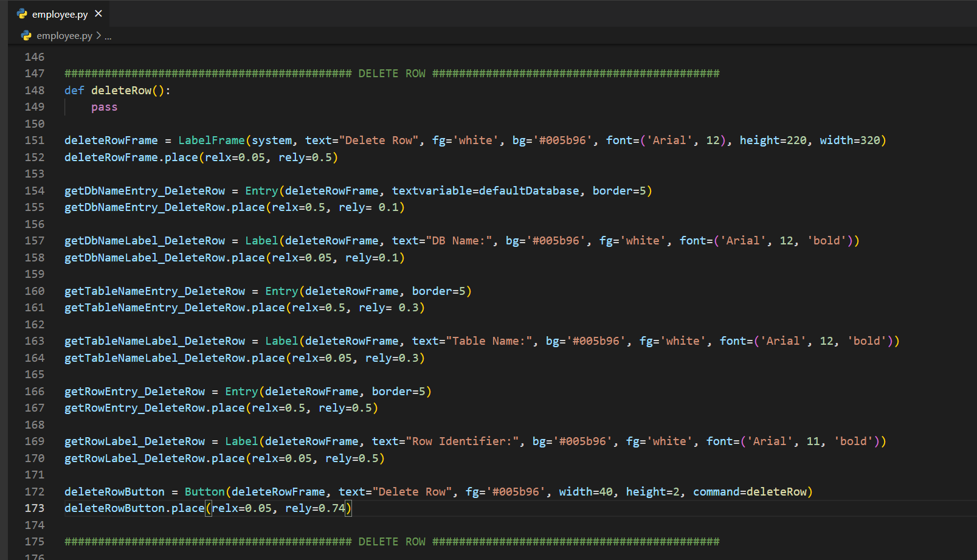Click the Button class name on line 172
Viewport: 977px width, 560px height.
point(204,492)
